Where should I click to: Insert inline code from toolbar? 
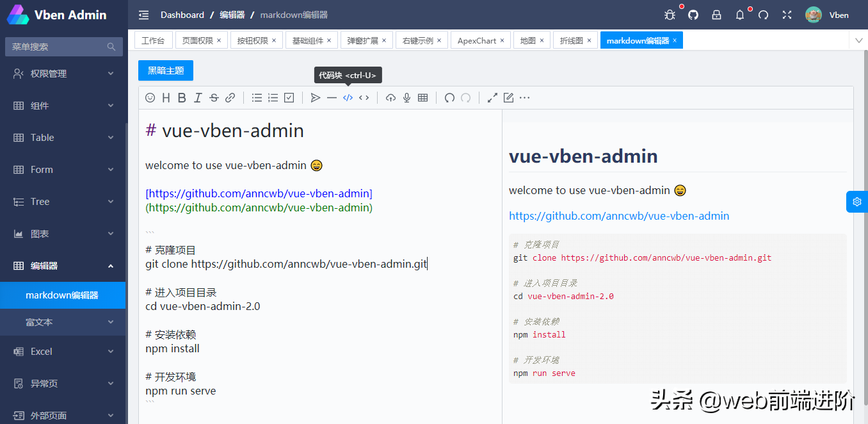point(364,98)
